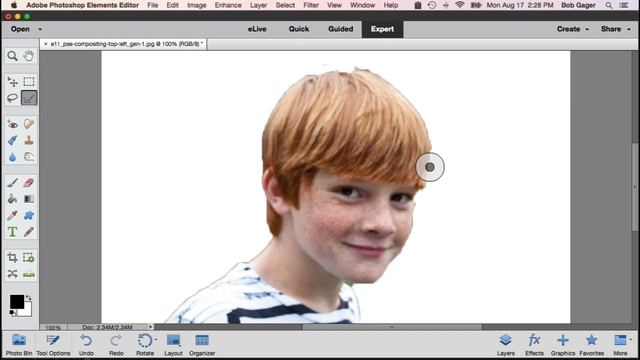Click the Redo button

(116, 345)
